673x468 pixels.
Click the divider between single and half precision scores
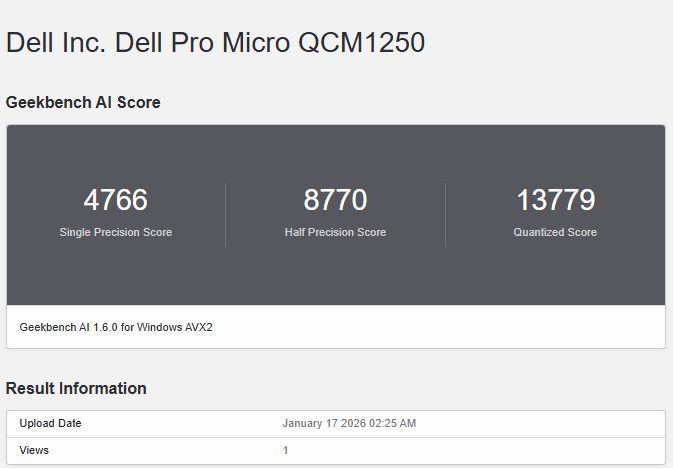tap(225, 215)
